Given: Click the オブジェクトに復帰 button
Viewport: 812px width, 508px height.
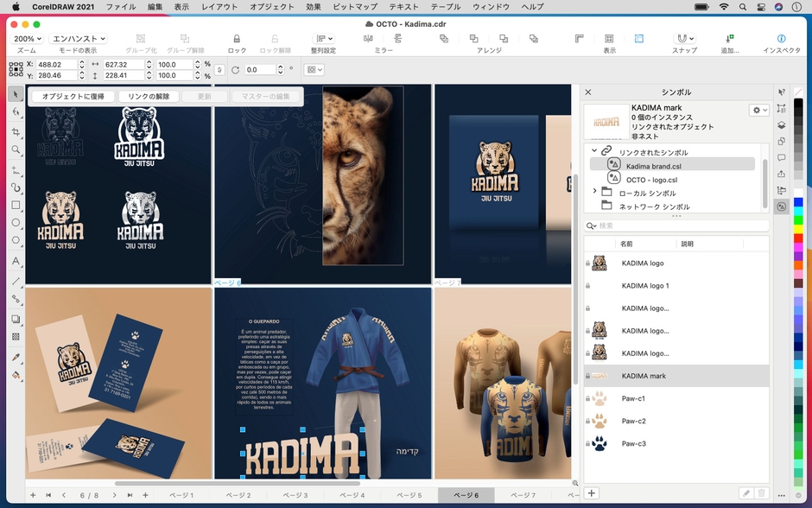Looking at the screenshot, I should [73, 97].
